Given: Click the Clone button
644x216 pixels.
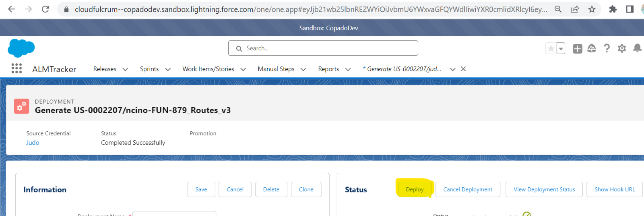Looking at the screenshot, I should 306,189.
